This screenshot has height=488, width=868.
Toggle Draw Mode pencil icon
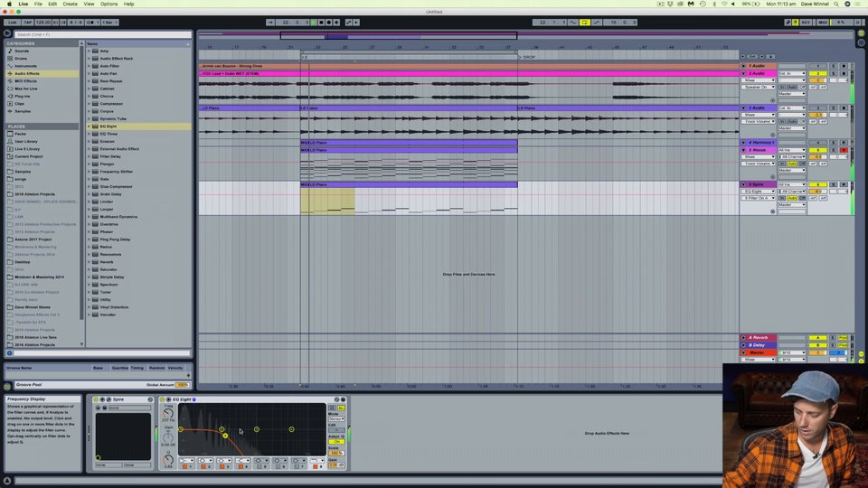coord(788,22)
